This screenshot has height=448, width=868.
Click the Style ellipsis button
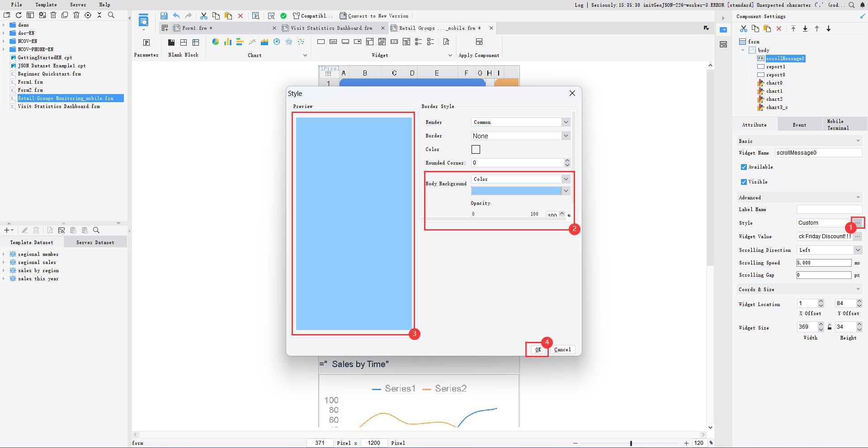pyautogui.click(x=858, y=223)
